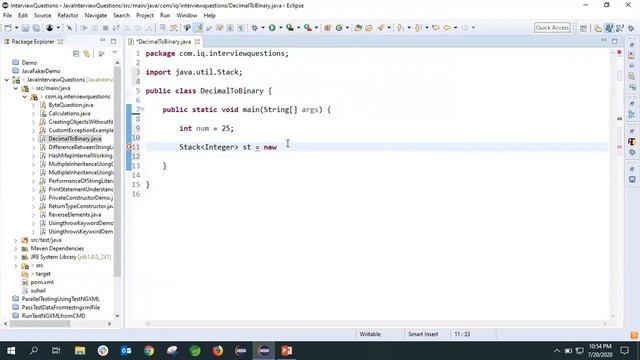Click the New toolbar icon

[8, 28]
